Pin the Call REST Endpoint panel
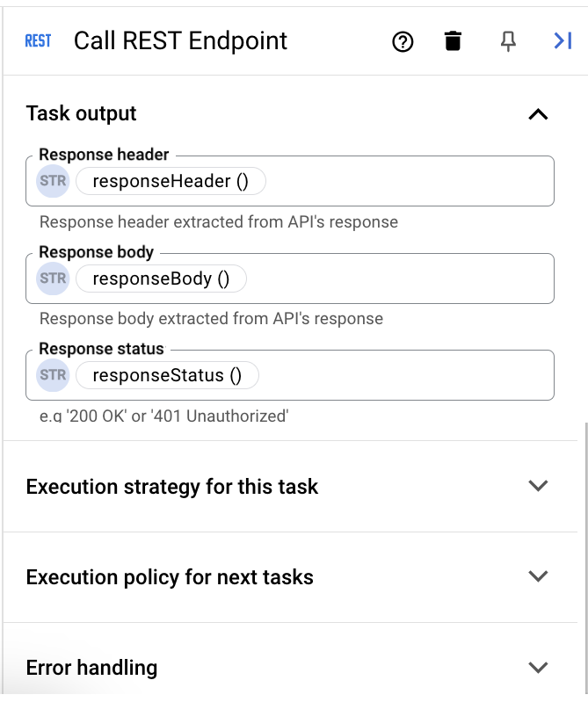This screenshot has width=588, height=702. 508,41
